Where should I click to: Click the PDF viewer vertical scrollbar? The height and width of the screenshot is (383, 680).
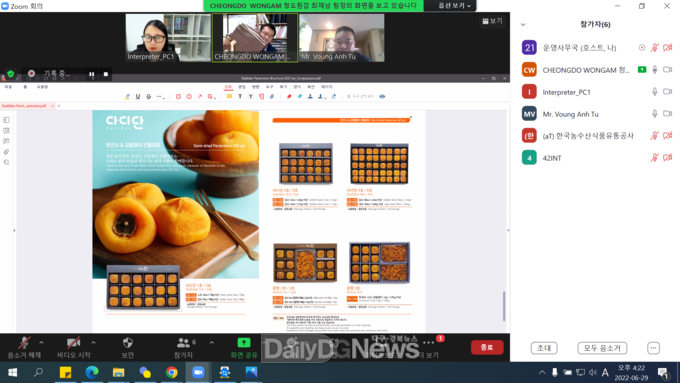[x=504, y=306]
